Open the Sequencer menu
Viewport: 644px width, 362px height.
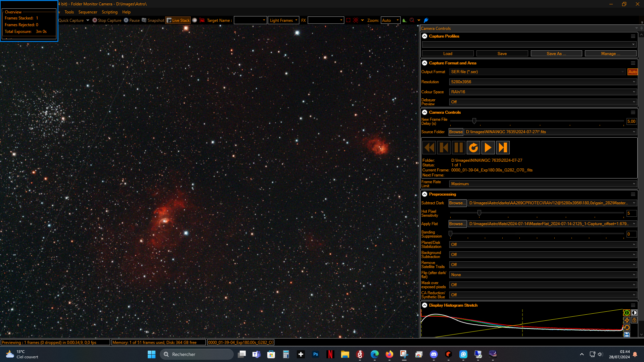click(x=88, y=12)
